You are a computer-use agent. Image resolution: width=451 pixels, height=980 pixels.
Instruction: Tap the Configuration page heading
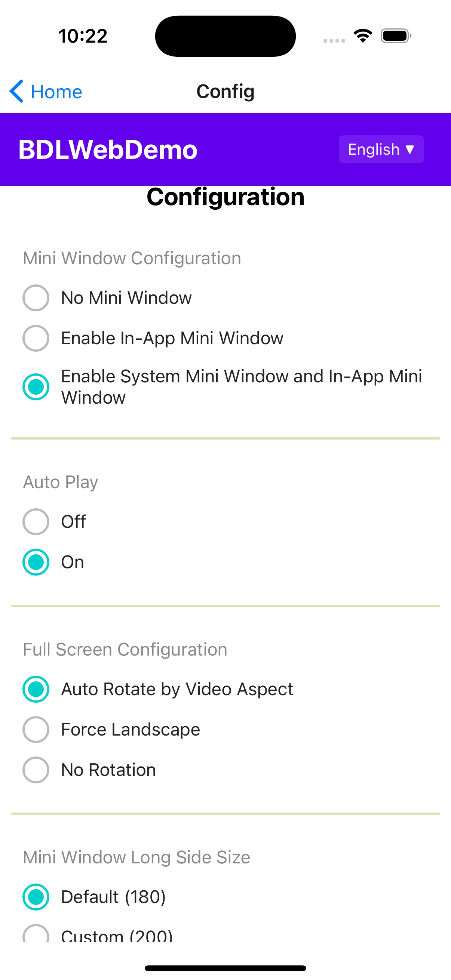pos(225,197)
